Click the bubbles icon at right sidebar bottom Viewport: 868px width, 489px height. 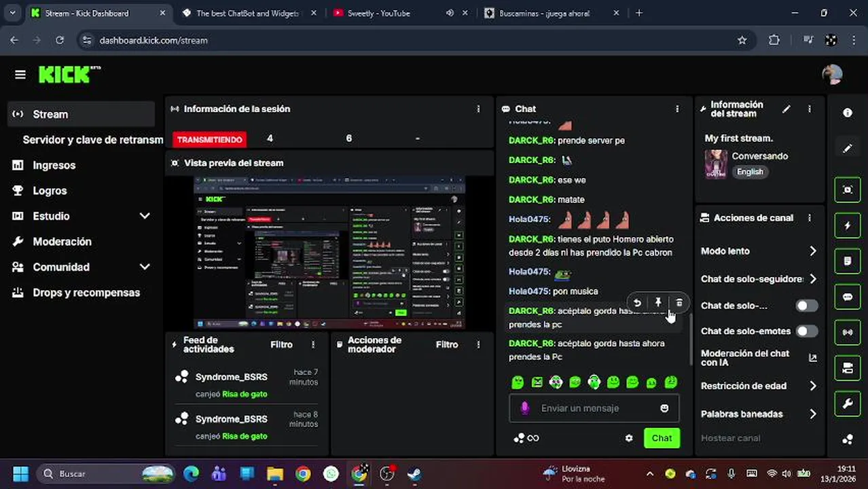click(x=847, y=439)
